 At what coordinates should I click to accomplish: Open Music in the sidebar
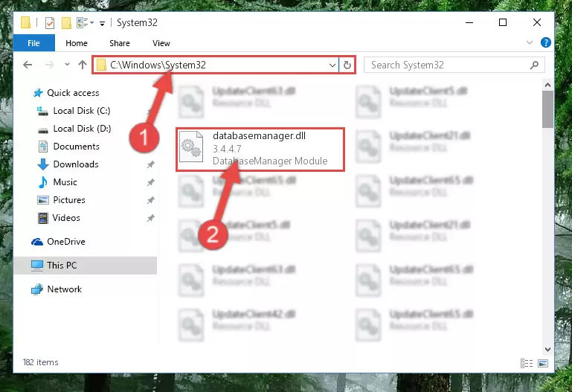pyautogui.click(x=65, y=182)
